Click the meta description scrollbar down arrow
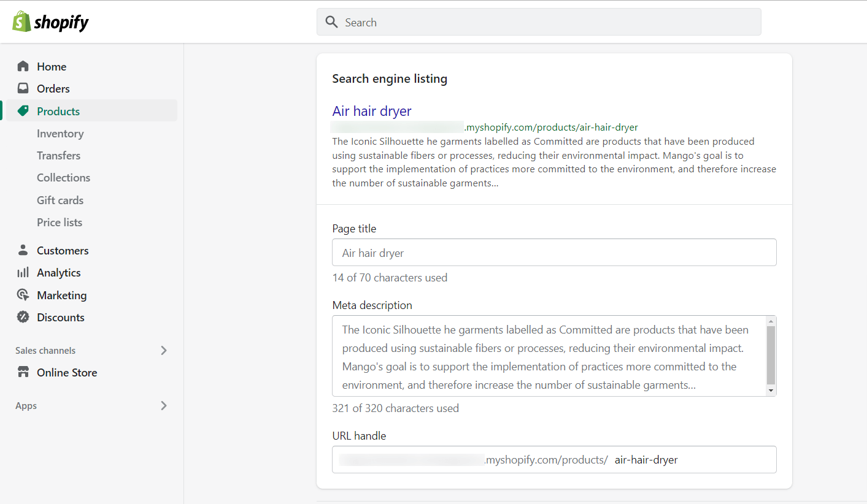 point(771,390)
